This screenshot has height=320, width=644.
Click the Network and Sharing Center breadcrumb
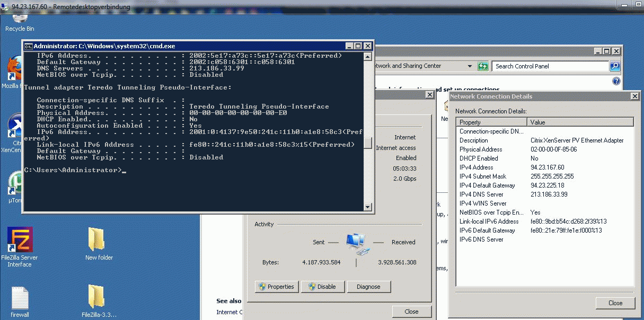408,66
